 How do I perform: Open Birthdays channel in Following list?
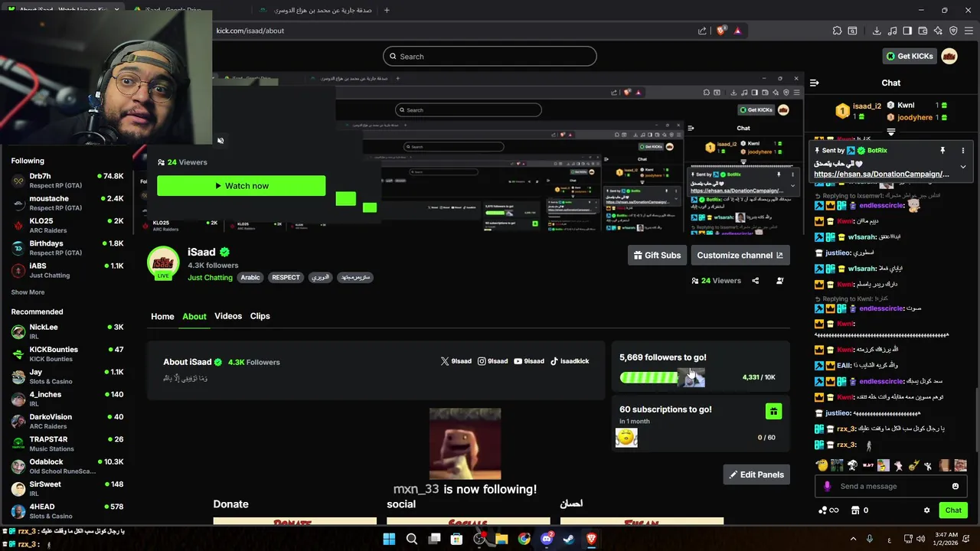[67, 248]
